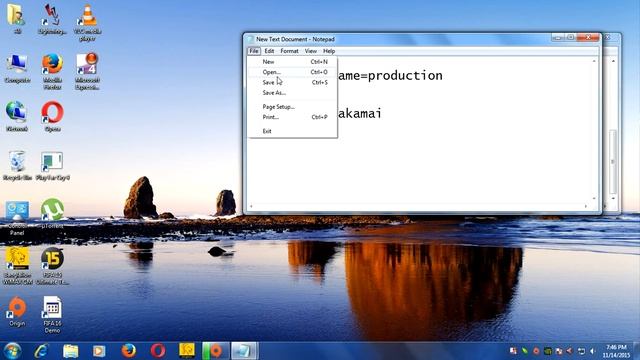Choose Save from the File menu
The height and width of the screenshot is (360, 640).
click(292, 82)
